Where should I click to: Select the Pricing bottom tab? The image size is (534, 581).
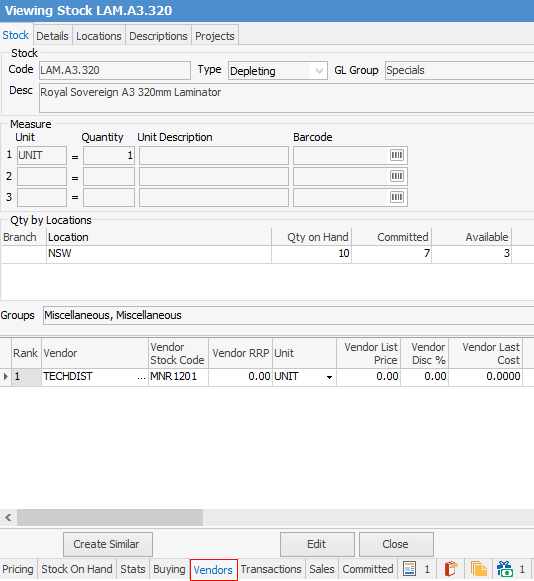point(18,569)
